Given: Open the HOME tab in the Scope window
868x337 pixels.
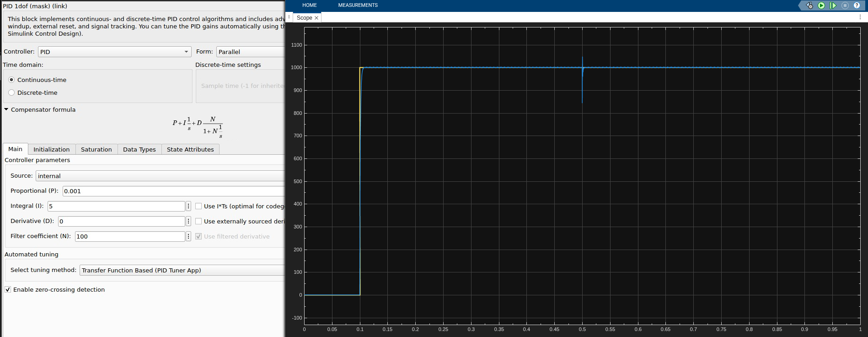Looking at the screenshot, I should [x=310, y=5].
